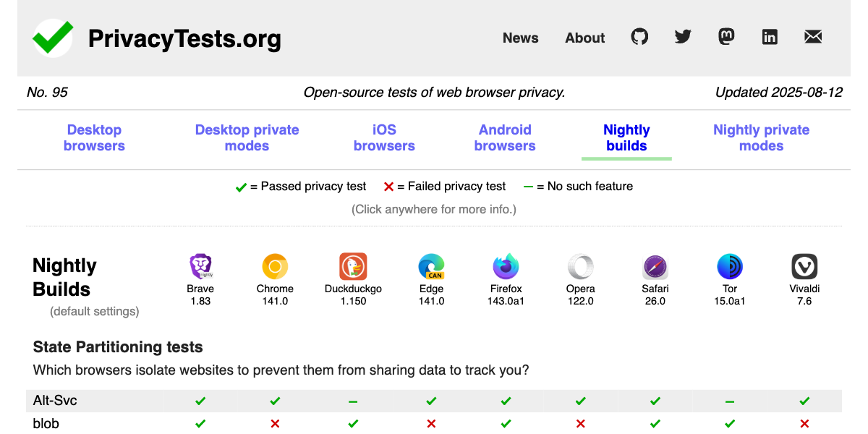Click the Firefox Nightly browser icon

(506, 267)
